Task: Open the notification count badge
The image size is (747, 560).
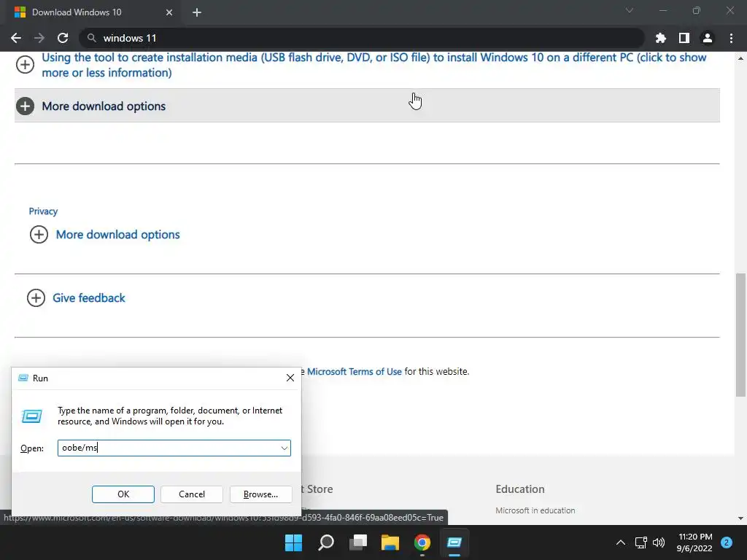Action: tap(727, 542)
